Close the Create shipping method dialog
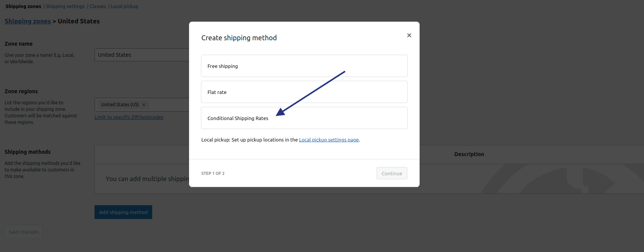644x252 pixels. [x=409, y=35]
